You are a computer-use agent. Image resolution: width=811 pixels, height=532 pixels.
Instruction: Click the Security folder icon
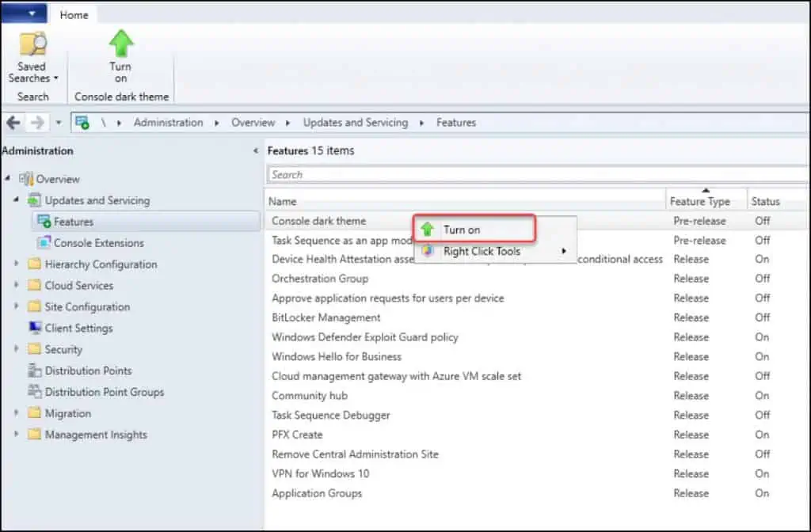(34, 349)
